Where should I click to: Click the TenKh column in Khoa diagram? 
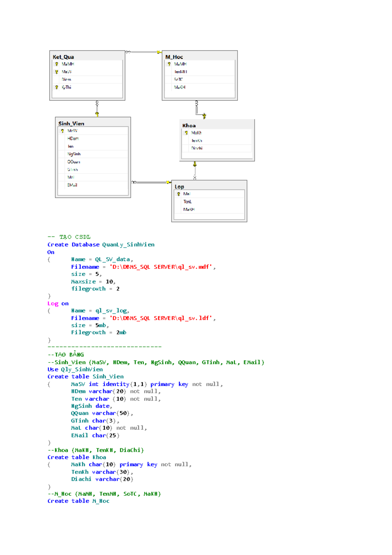pyautogui.click(x=217, y=141)
